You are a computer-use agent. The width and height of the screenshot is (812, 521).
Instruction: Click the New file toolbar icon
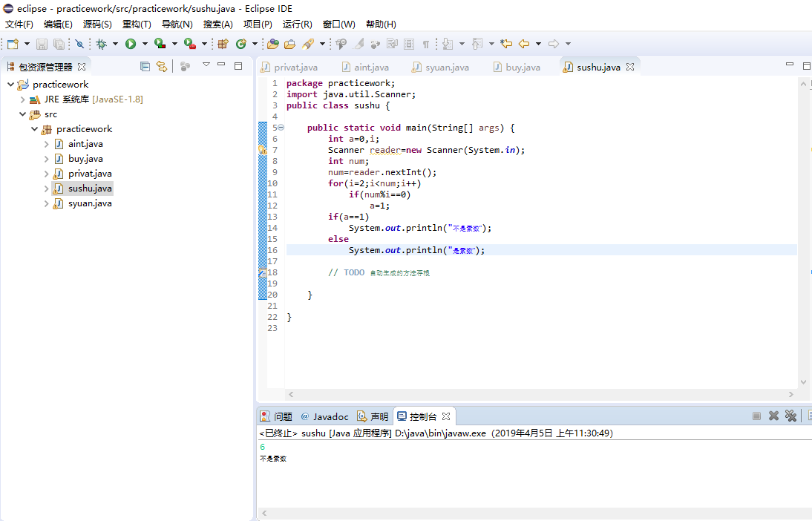(x=12, y=44)
